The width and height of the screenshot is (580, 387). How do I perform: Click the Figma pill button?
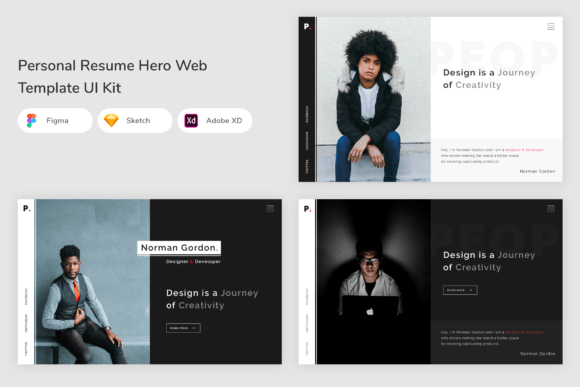pos(55,121)
